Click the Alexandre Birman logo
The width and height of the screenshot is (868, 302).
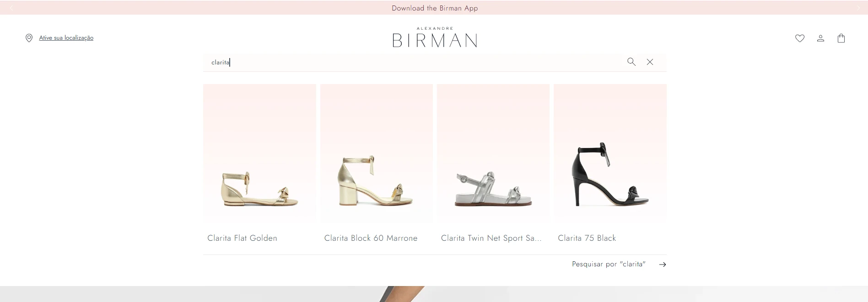click(x=435, y=37)
